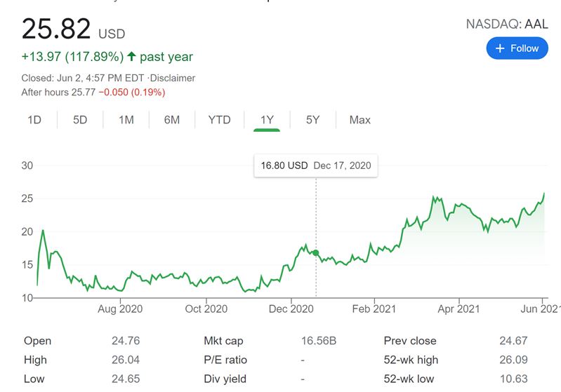Screen dimensions: 561x392
Task: Switch to the 5D range tab
Action: tap(80, 120)
